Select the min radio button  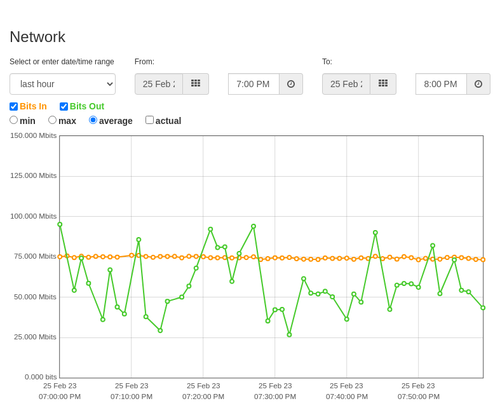click(14, 120)
